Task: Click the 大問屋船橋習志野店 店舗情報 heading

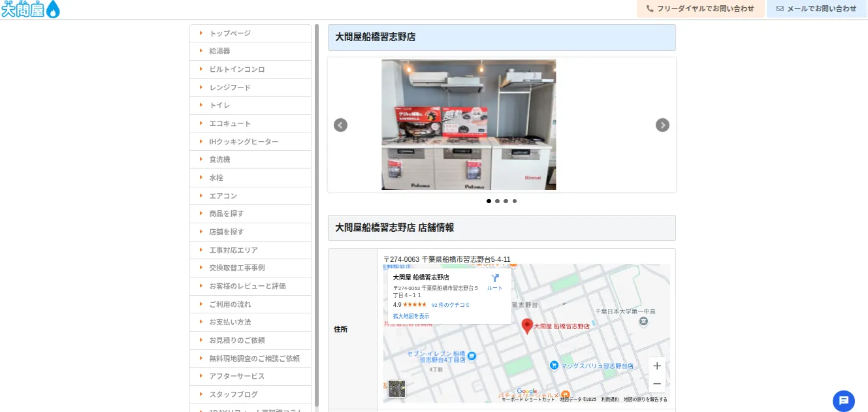Action: tap(394, 228)
